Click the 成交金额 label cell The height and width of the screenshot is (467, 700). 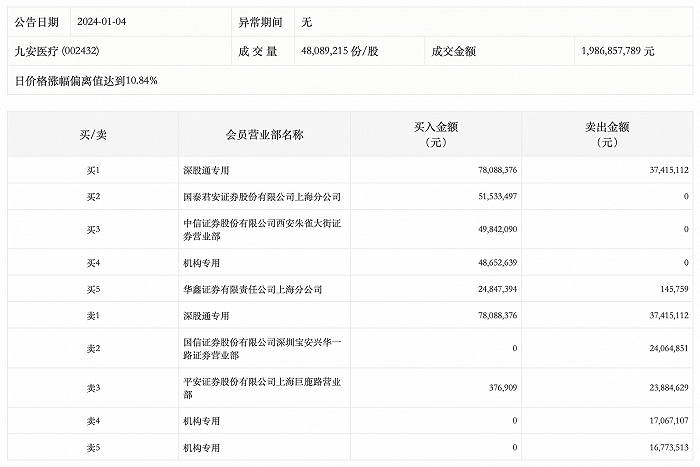(x=454, y=51)
